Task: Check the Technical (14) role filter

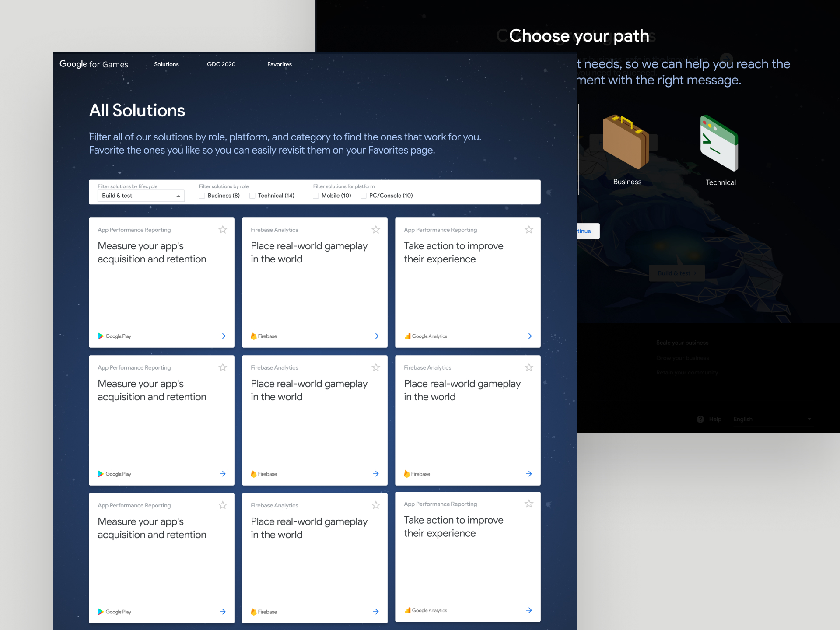Action: 252,196
